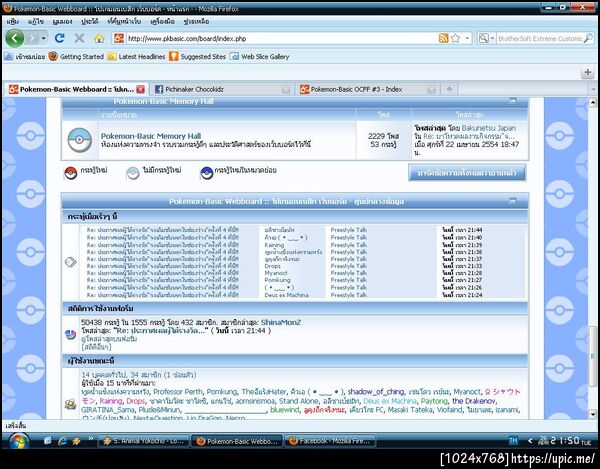
Task: Go back with the green Back arrow
Action: [x=15, y=38]
